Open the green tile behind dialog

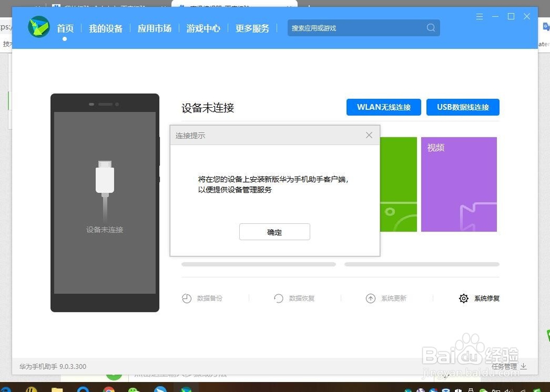click(x=398, y=184)
